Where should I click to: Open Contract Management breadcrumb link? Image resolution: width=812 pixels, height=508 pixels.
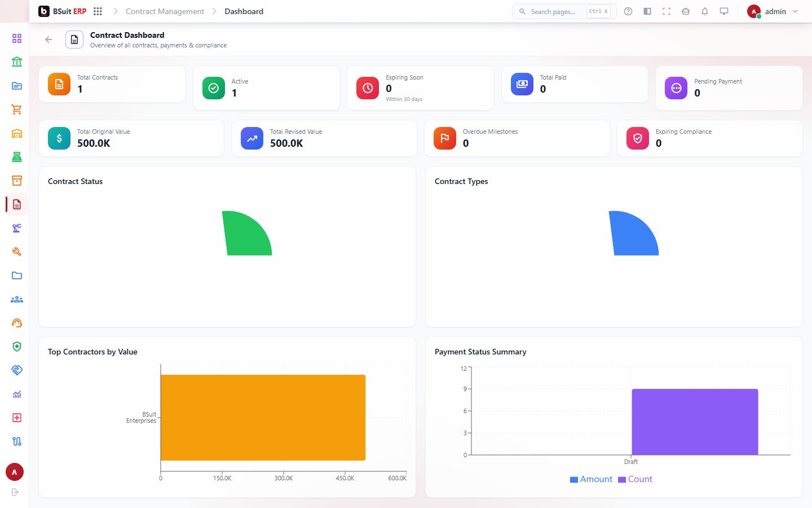click(165, 11)
